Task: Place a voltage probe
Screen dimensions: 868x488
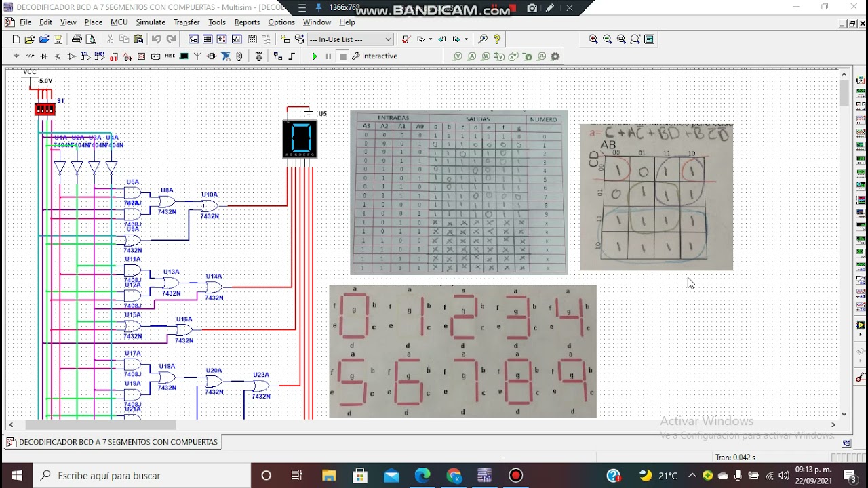Action: (458, 56)
